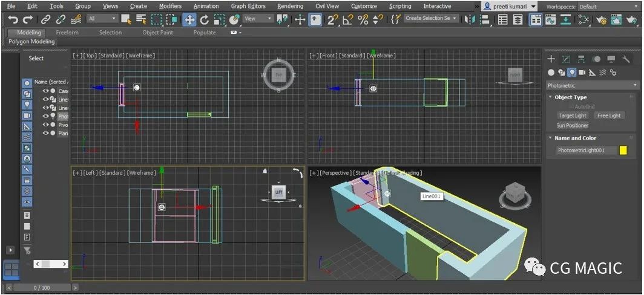
Task: Select the Unlink Selection tool
Action: pos(61,19)
